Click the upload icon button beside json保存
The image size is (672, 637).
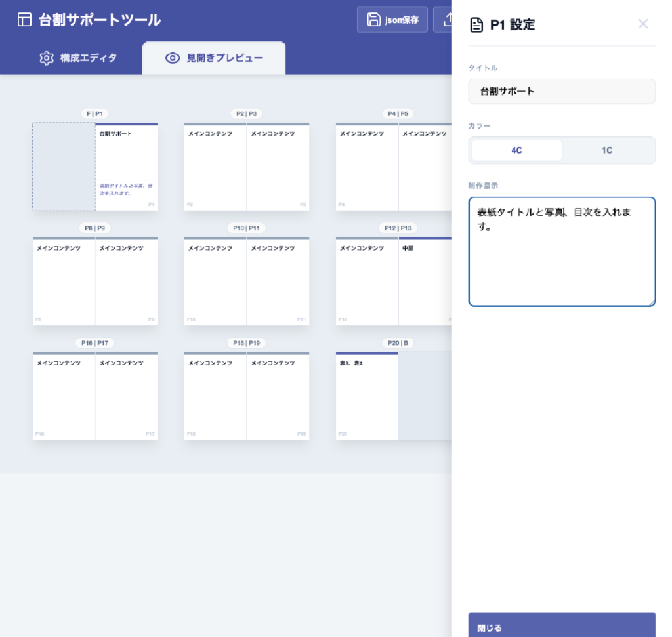click(446, 20)
